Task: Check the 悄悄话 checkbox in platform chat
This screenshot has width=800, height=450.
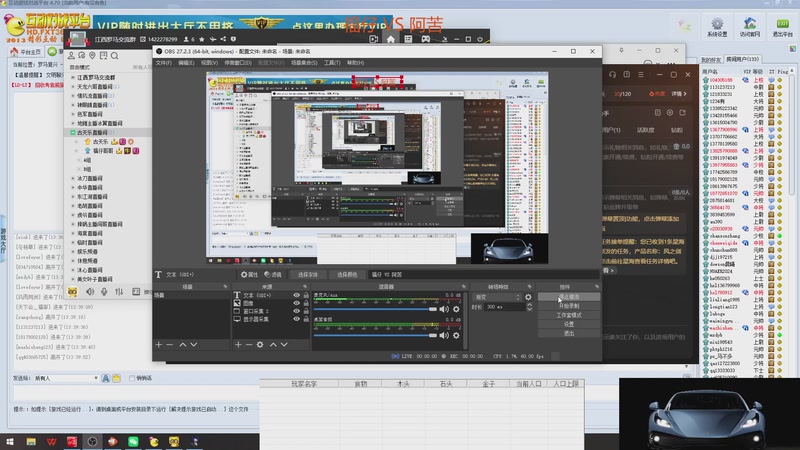Action: 132,378
